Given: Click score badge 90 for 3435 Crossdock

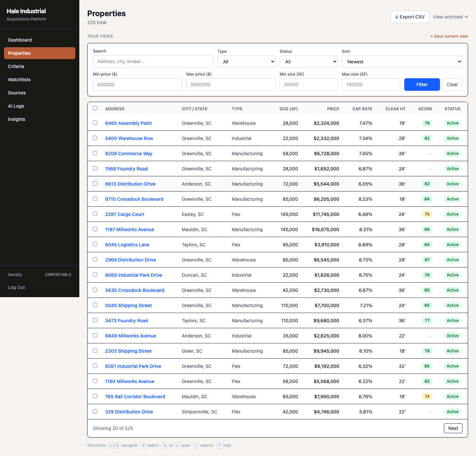Looking at the screenshot, I should 427,290.
